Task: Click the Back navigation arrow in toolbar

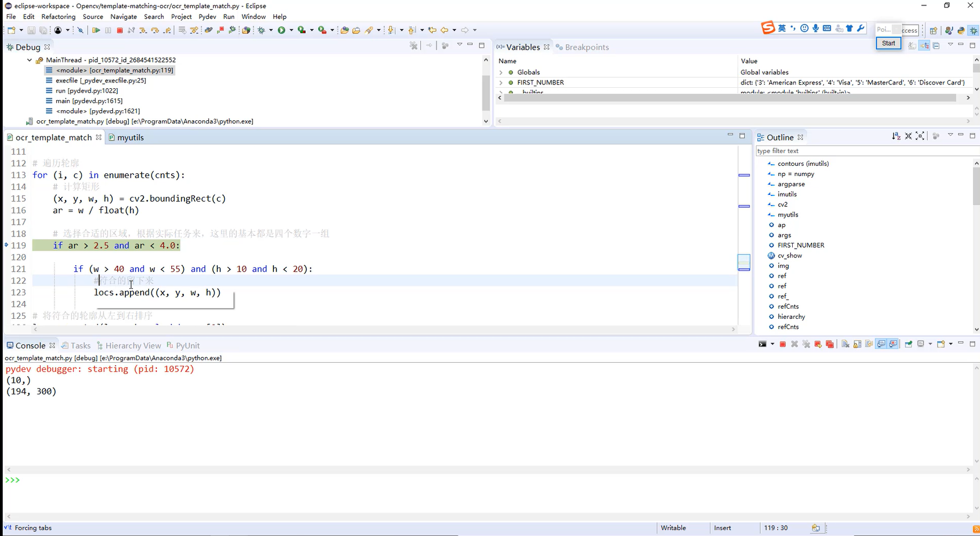Action: coord(444,30)
